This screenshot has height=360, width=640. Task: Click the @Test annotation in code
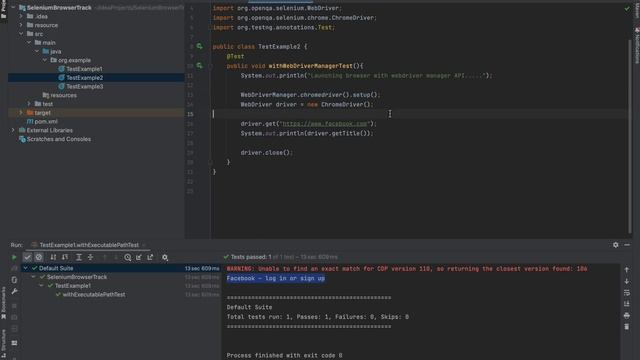[x=235, y=56]
